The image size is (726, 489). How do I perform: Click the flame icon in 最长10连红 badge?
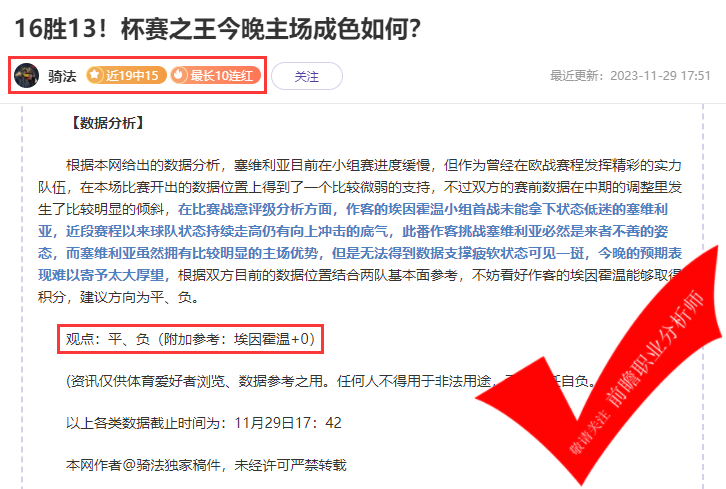[x=179, y=75]
